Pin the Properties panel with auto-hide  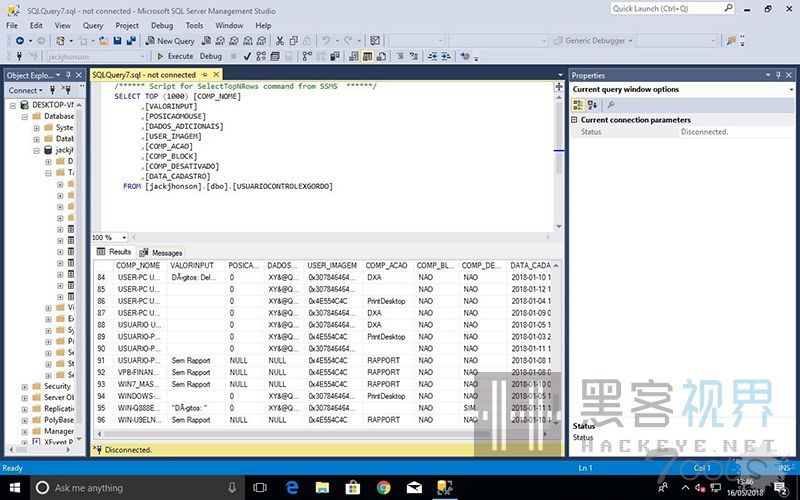point(778,75)
